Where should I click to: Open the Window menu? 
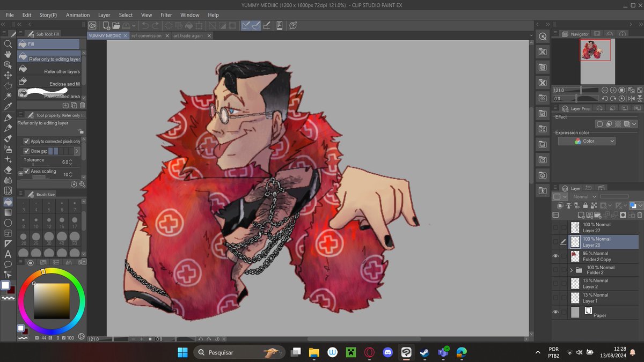(x=190, y=15)
